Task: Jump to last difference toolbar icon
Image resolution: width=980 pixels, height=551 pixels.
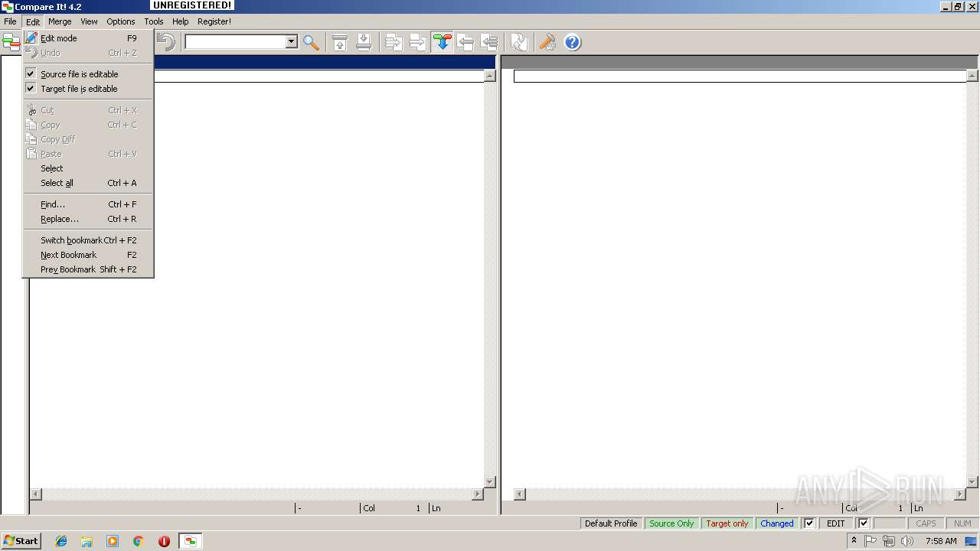Action: point(364,42)
